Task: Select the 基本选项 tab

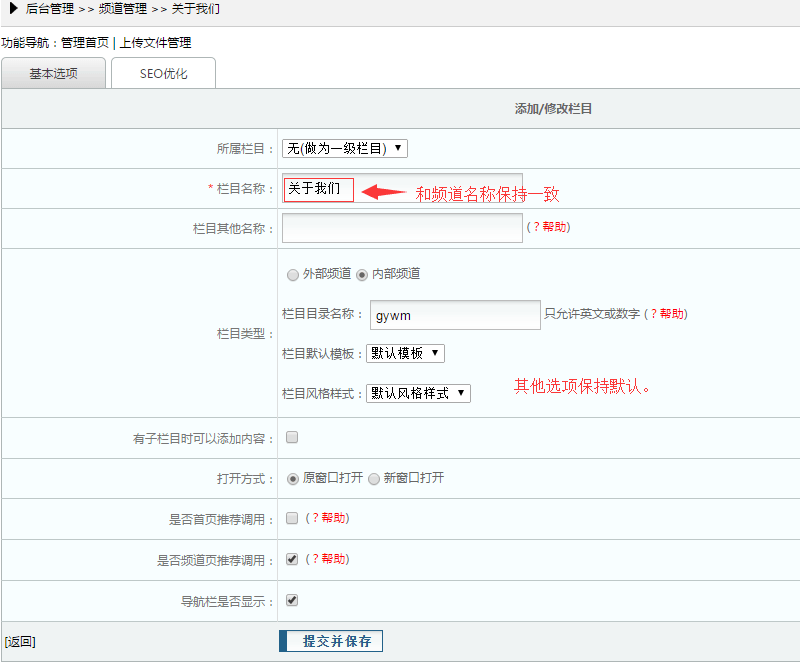Action: coord(53,74)
